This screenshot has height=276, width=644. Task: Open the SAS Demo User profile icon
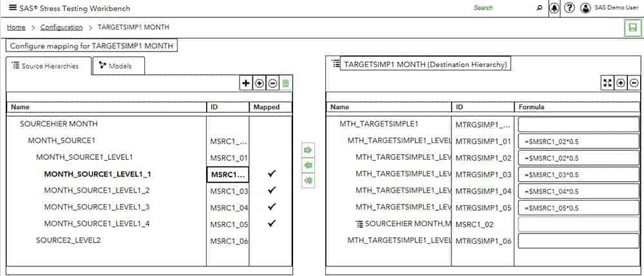pyautogui.click(x=585, y=8)
